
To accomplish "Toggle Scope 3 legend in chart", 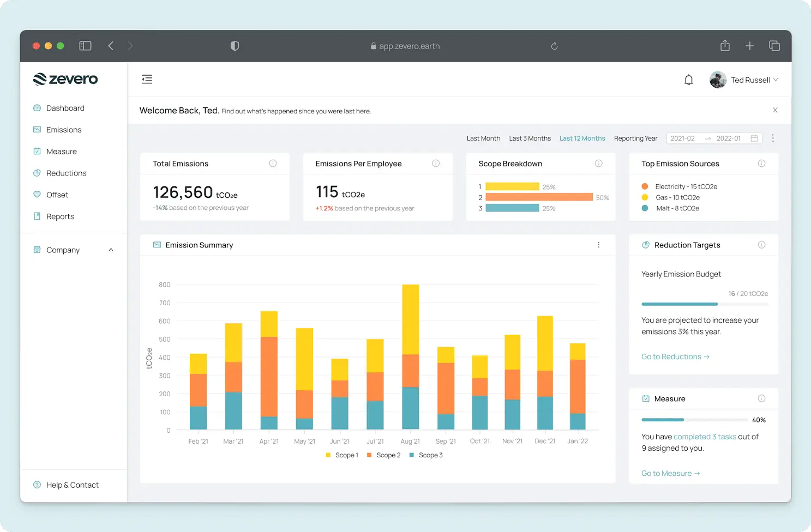I will click(x=426, y=455).
